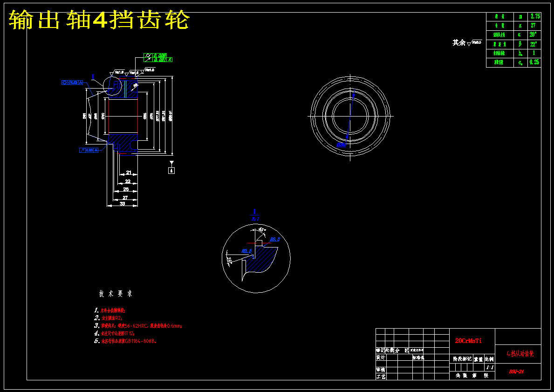Select requirement line 3 with '56-62HRC'
Screen dimensions: 554x392
pos(138,326)
